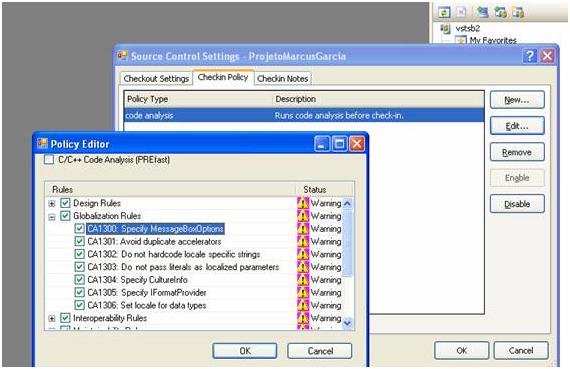This screenshot has height=369, width=570.
Task: Click the Policy Editor title bar icon
Action: point(42,144)
